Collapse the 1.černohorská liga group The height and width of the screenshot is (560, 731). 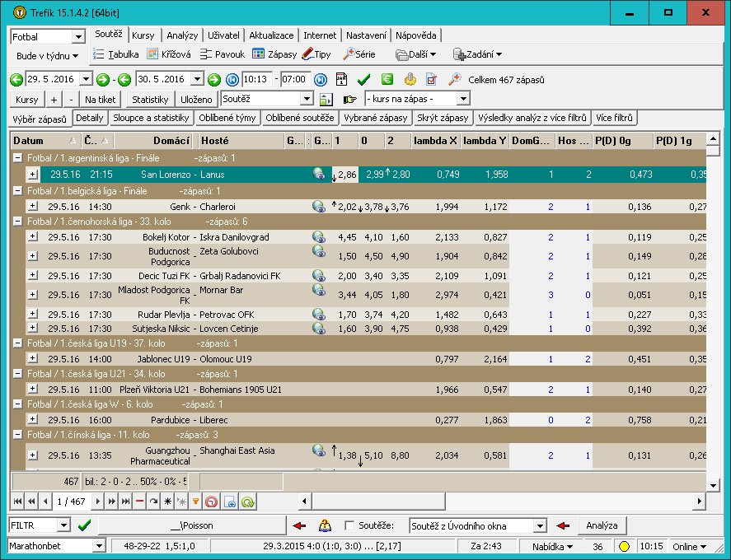click(17, 222)
